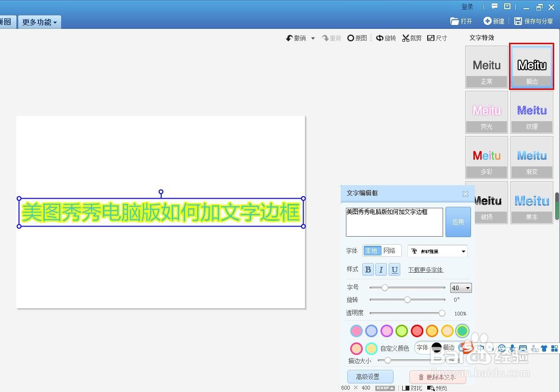Click 删除本文字 to delete the text
Viewport: 560px width, 392px height.
437,377
